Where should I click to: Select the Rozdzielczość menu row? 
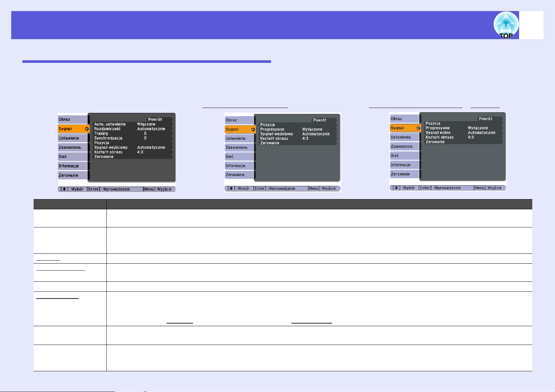pos(132,129)
